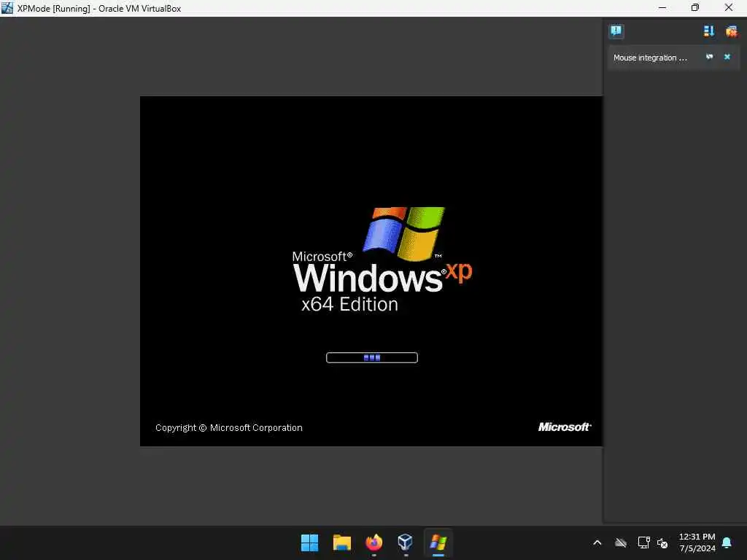Open the Windows Start menu

pyautogui.click(x=309, y=542)
